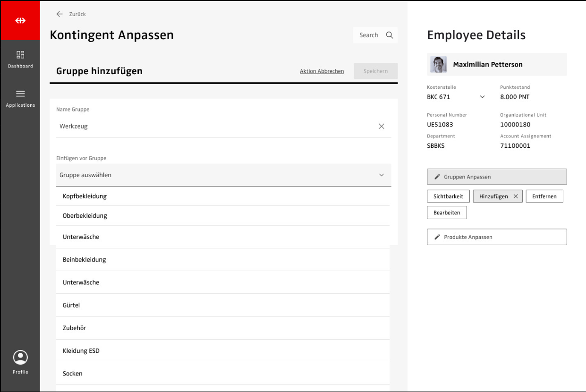Open the Applications hamburger menu
586x392 pixels.
(x=20, y=94)
